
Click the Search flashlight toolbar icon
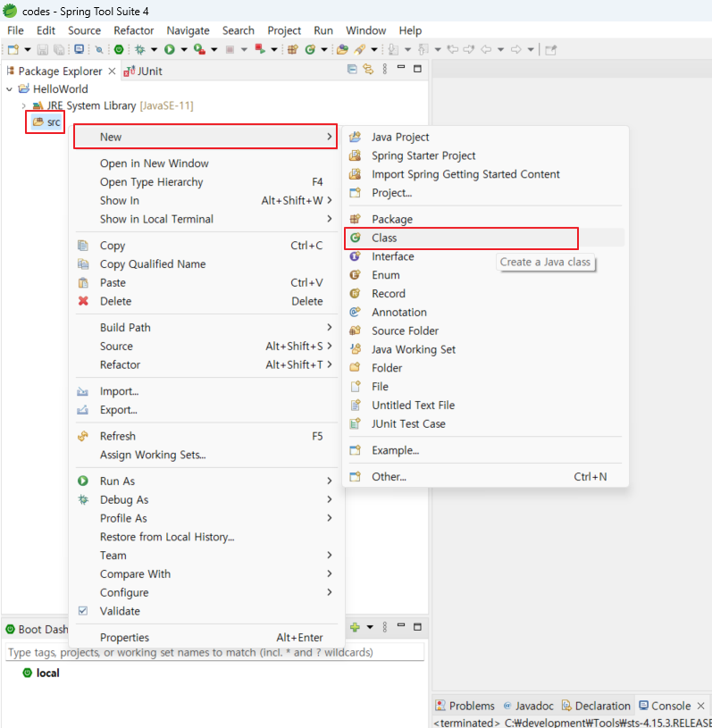359,49
